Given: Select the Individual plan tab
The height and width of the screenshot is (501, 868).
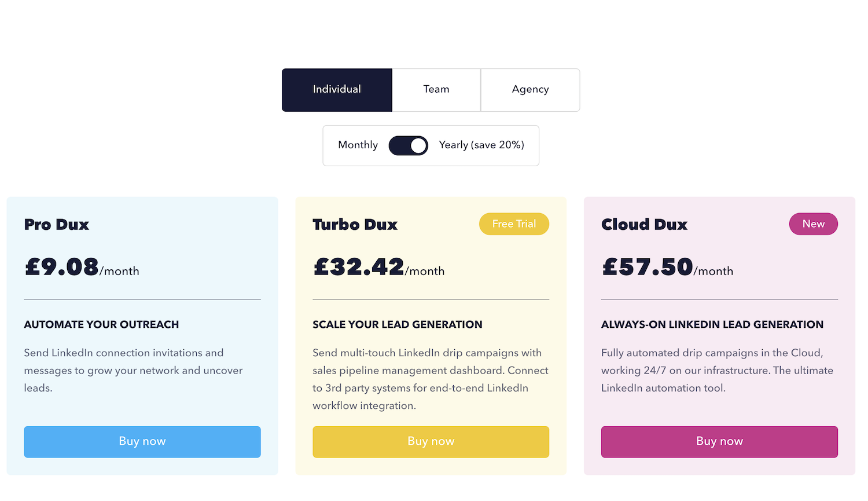Looking at the screenshot, I should coord(337,90).
